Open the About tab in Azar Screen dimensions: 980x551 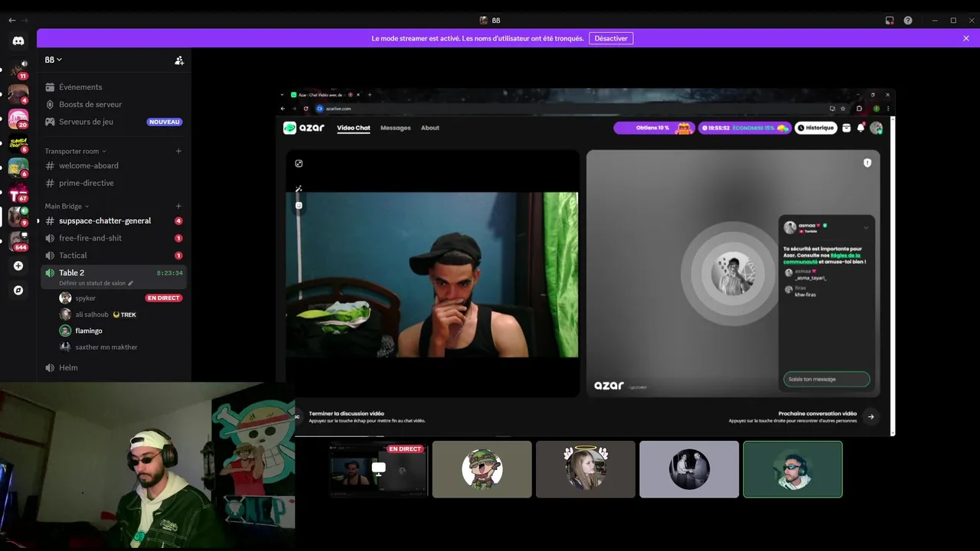430,128
